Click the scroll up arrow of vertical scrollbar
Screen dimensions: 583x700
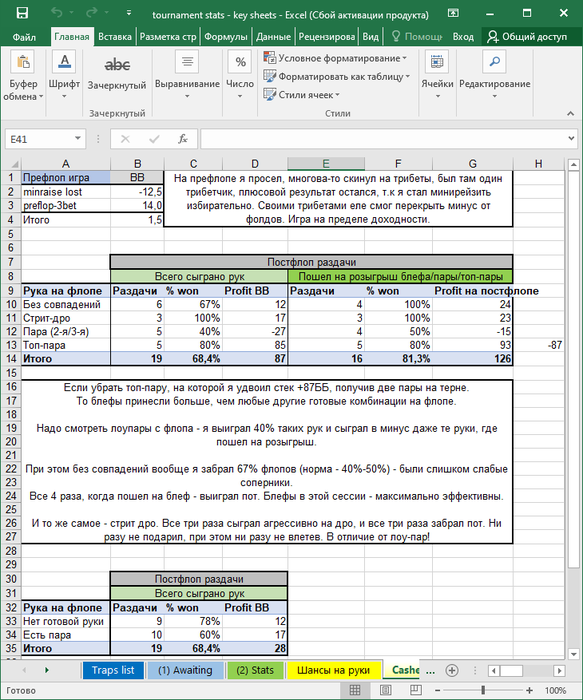coord(573,165)
